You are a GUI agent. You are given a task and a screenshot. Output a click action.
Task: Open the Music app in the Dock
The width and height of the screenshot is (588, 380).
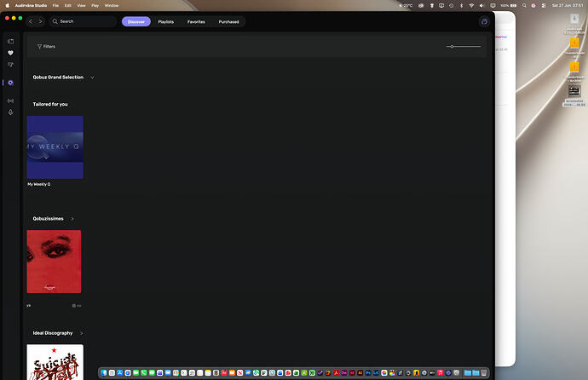(441, 373)
